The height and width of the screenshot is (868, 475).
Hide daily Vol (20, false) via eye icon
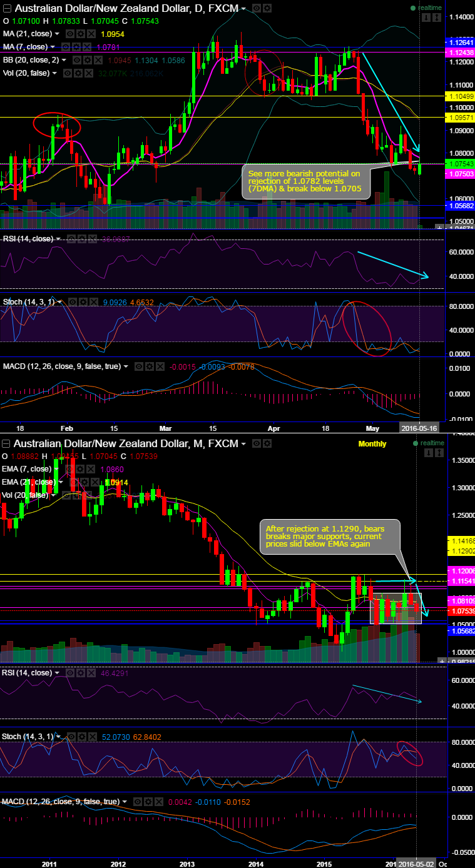68,73
